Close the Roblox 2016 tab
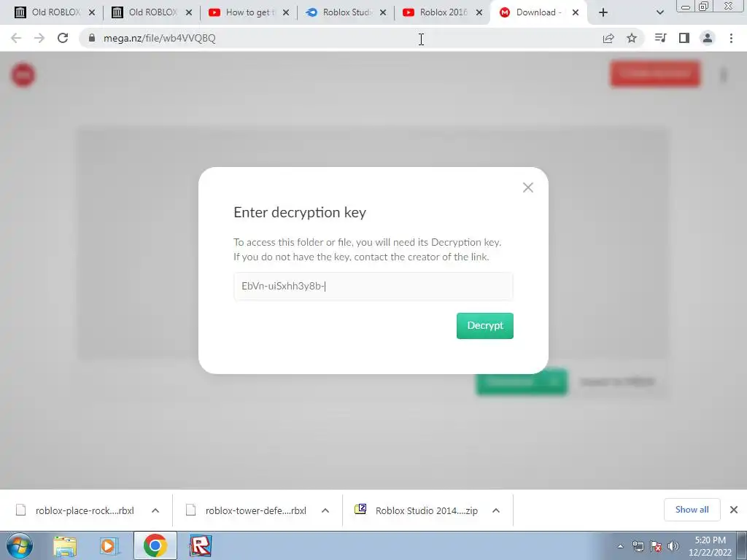The height and width of the screenshot is (560, 747). click(479, 13)
